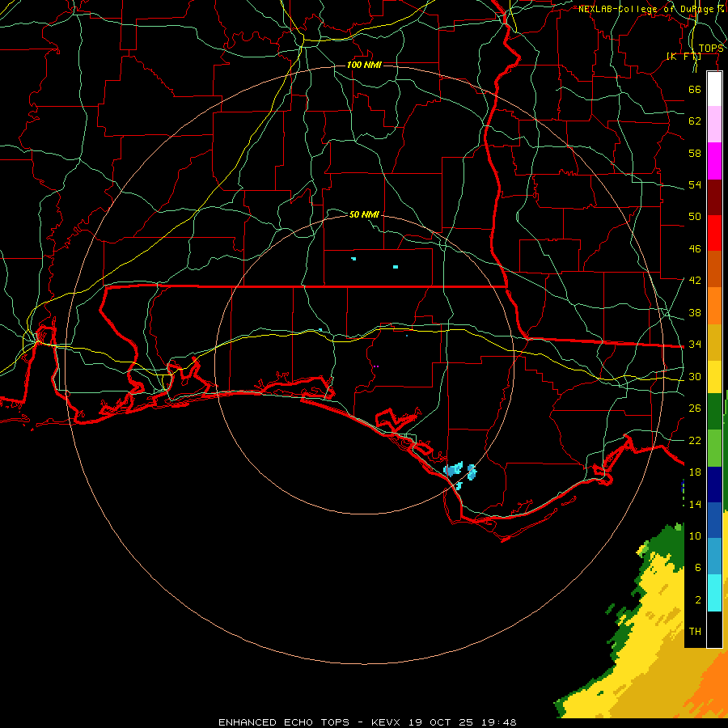Click the "50 NMI" range ring label

pos(364,214)
